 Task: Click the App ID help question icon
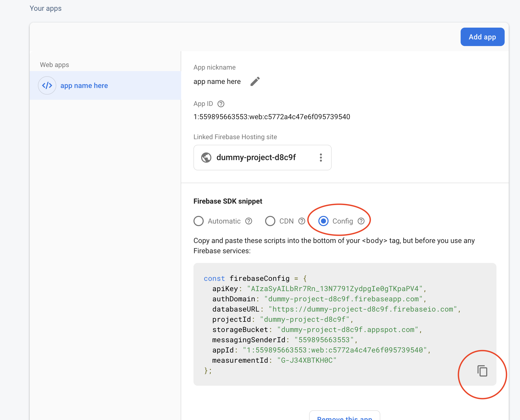(x=221, y=104)
